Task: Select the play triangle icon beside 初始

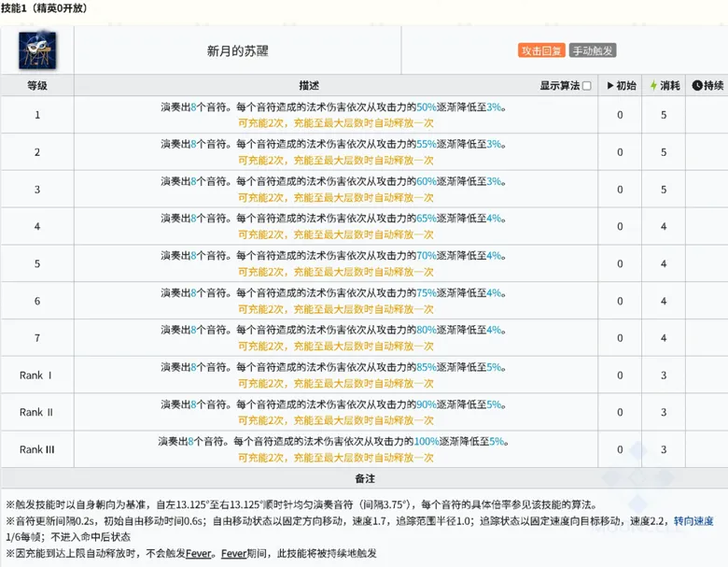Action: (x=610, y=86)
